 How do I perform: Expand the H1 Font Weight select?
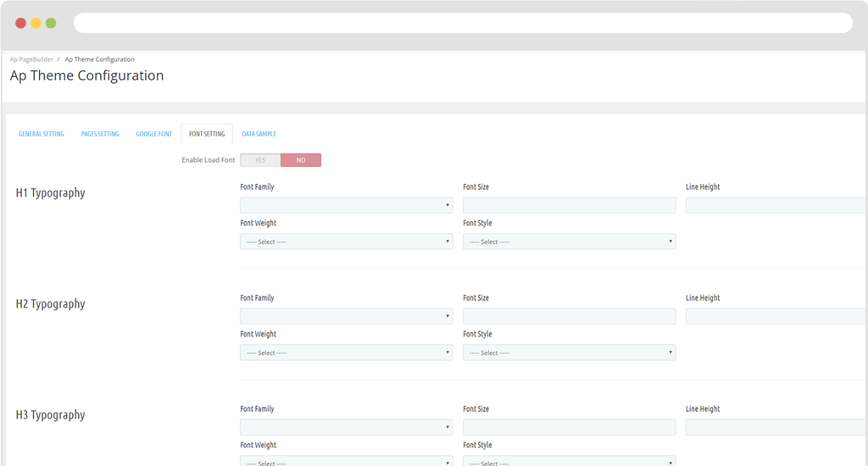point(346,241)
